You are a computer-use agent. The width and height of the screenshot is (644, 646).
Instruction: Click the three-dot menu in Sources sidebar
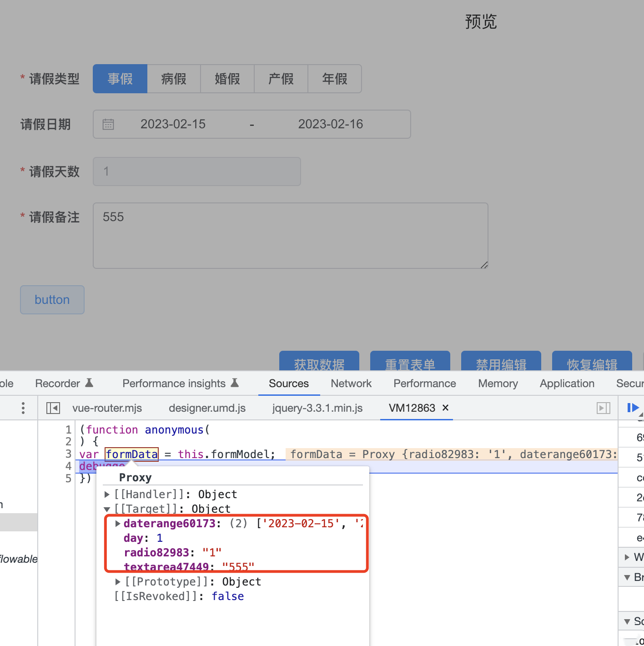23,408
